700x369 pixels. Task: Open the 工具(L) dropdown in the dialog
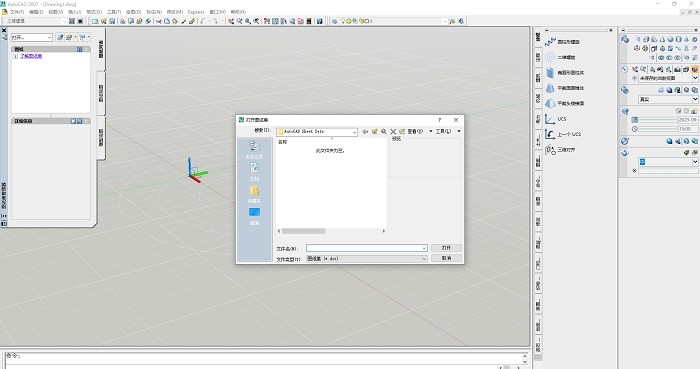[x=448, y=131]
